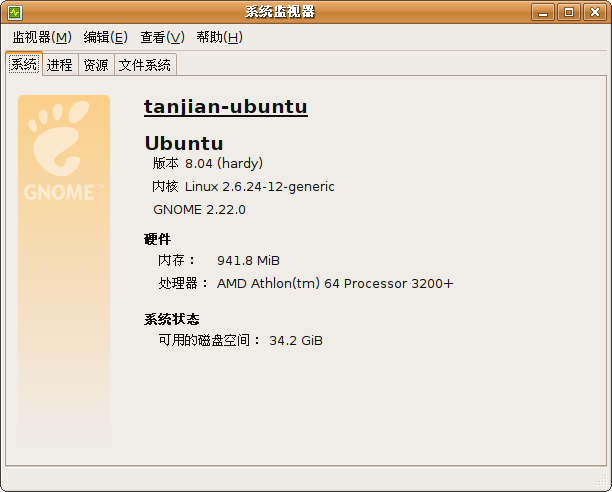Click the 系统监视器 window title
612x492 pixels.
pos(280,12)
